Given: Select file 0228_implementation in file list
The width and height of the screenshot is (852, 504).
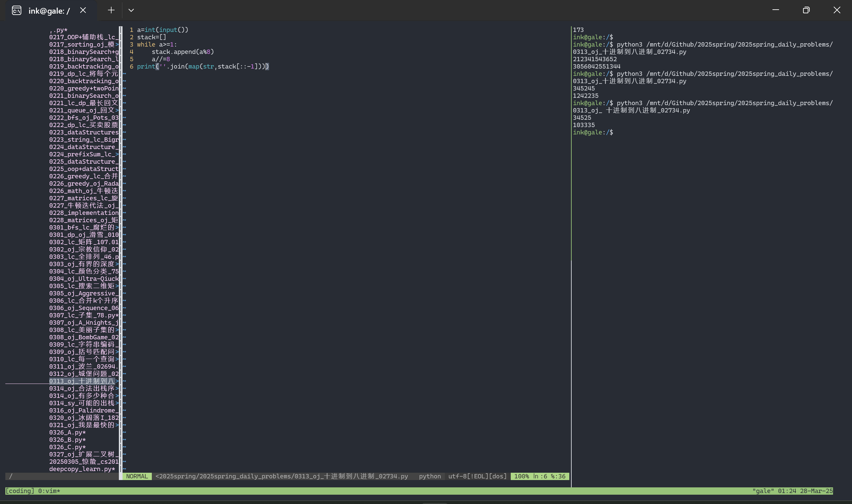Looking at the screenshot, I should click(x=84, y=213).
